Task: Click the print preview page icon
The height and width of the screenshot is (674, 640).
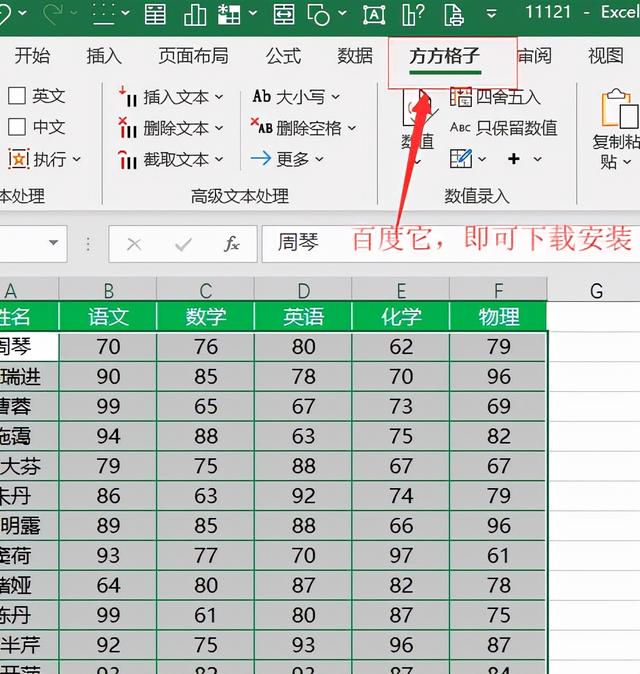Action: coord(454,14)
